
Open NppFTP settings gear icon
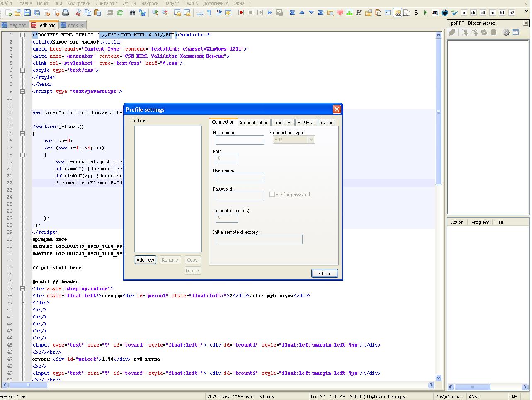tap(506, 32)
